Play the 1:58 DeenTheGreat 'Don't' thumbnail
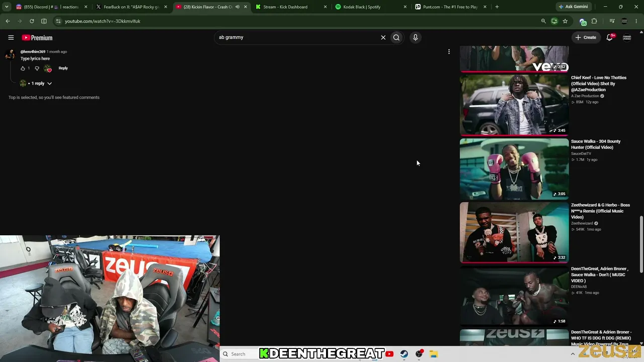This screenshot has height=362, width=644. point(514,296)
